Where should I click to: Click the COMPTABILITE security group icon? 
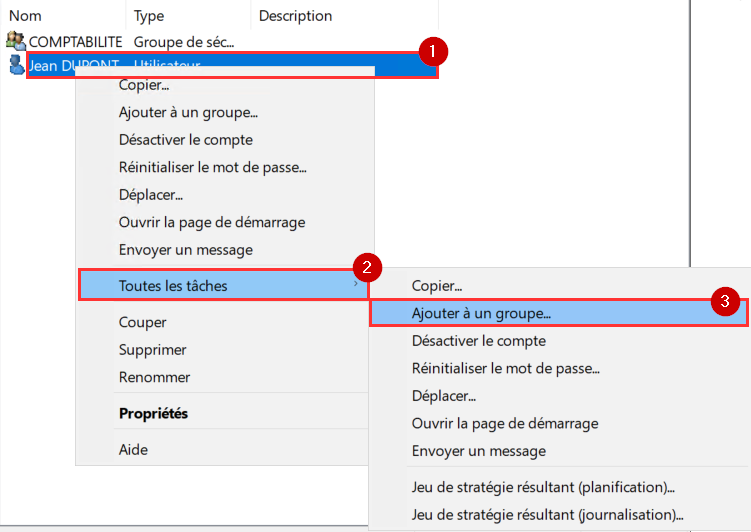click(x=16, y=42)
